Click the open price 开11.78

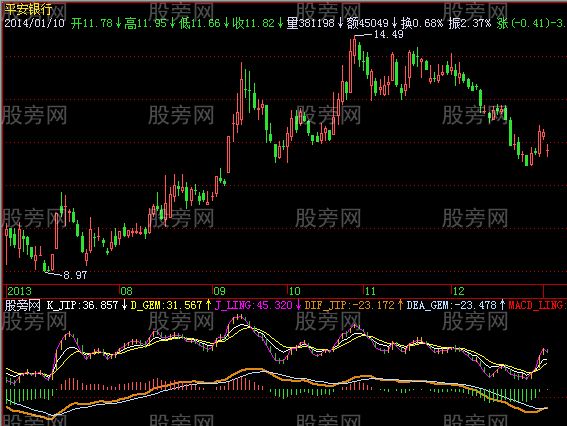coord(92,24)
